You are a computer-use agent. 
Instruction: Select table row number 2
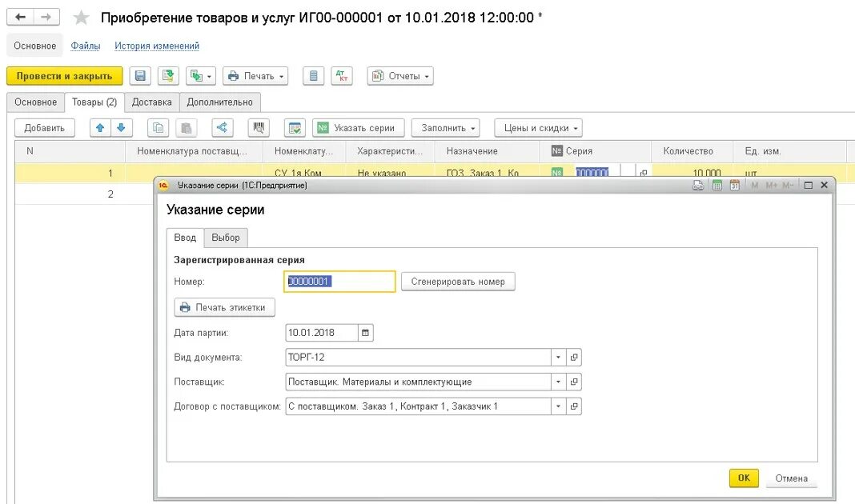coord(85,194)
